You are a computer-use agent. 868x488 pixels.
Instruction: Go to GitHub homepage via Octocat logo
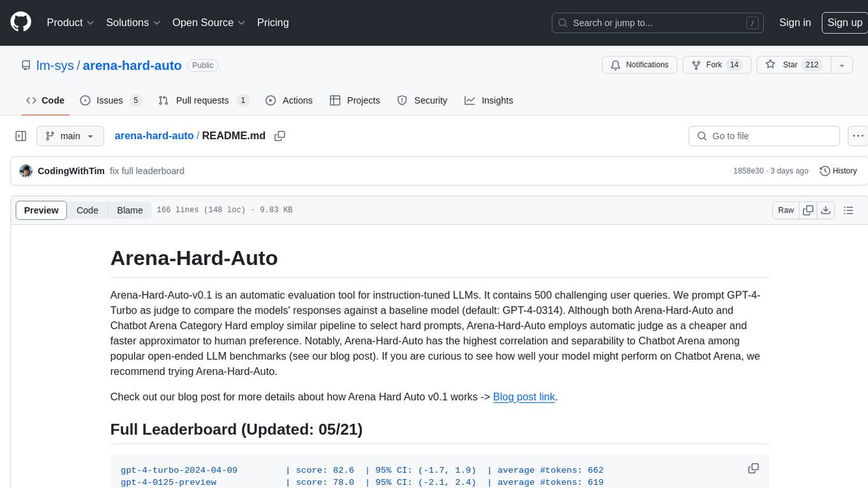click(x=20, y=22)
